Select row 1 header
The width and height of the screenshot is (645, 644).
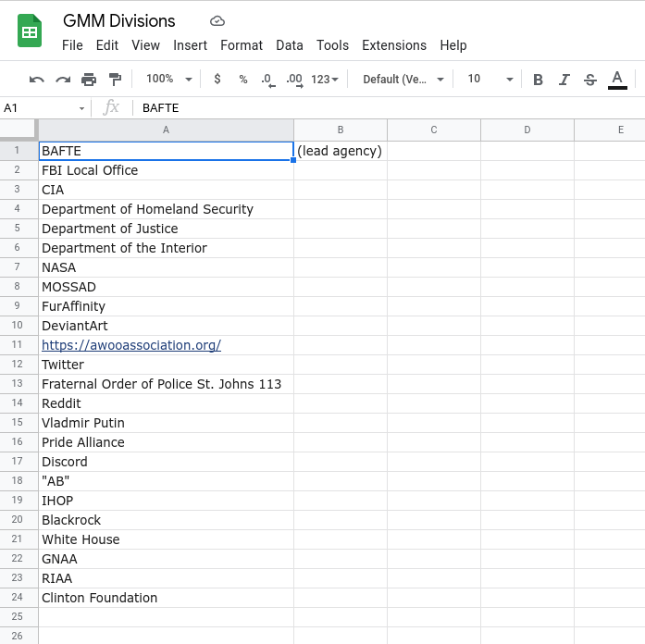pos(19,151)
